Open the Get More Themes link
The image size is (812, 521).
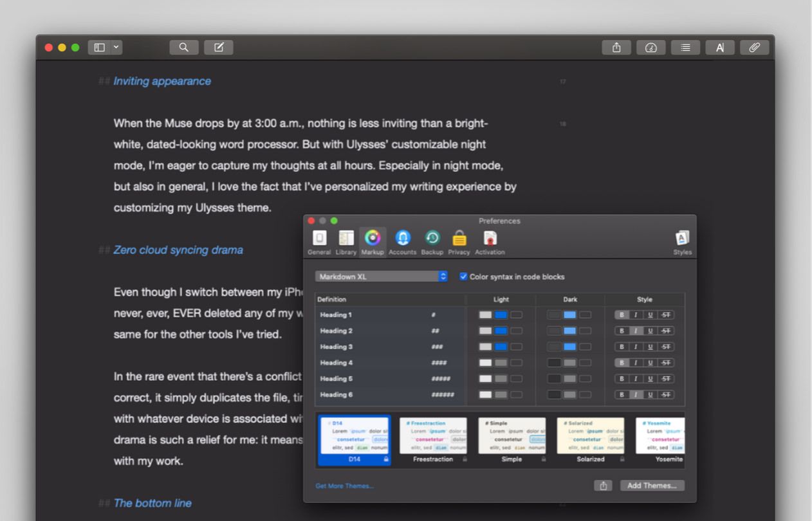[x=344, y=486]
